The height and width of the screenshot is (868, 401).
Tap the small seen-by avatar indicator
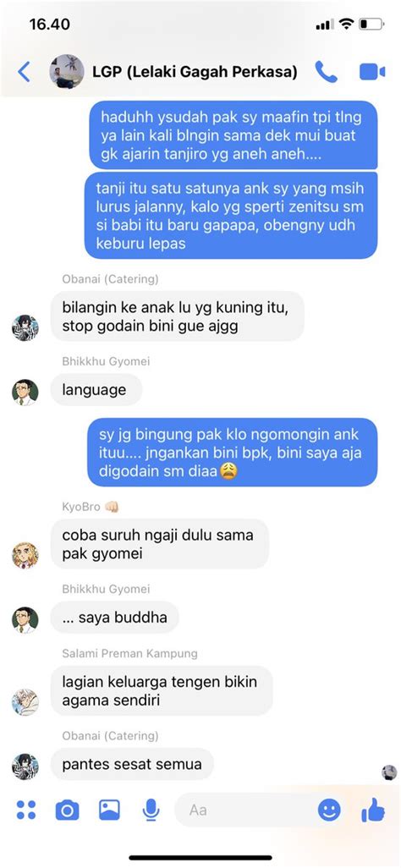coord(389,772)
